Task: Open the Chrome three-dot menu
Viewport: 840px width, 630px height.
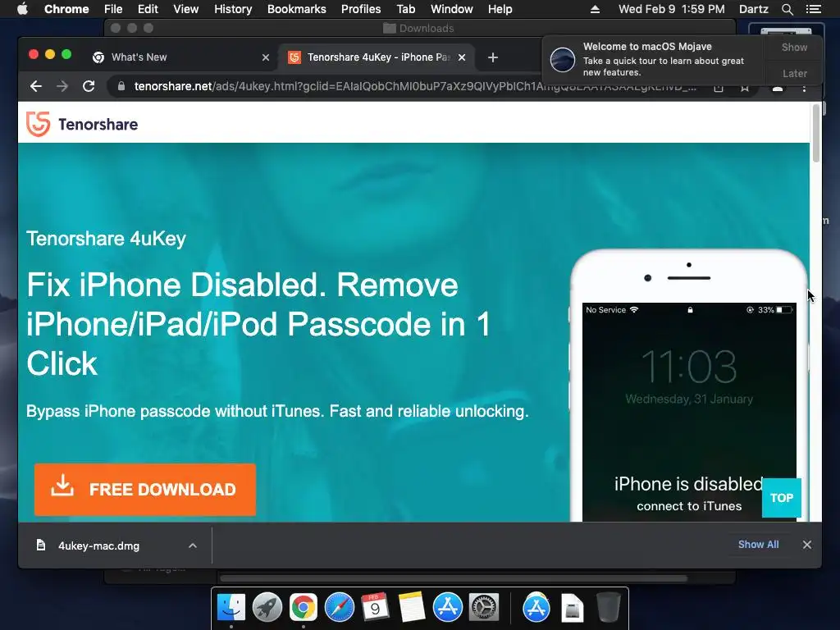Action: coord(804,88)
